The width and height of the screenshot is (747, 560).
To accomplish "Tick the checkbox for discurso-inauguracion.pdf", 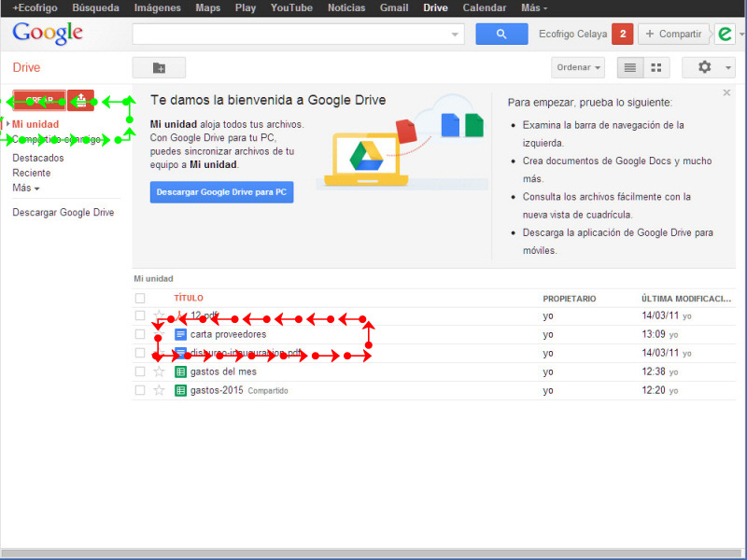I will point(139,353).
